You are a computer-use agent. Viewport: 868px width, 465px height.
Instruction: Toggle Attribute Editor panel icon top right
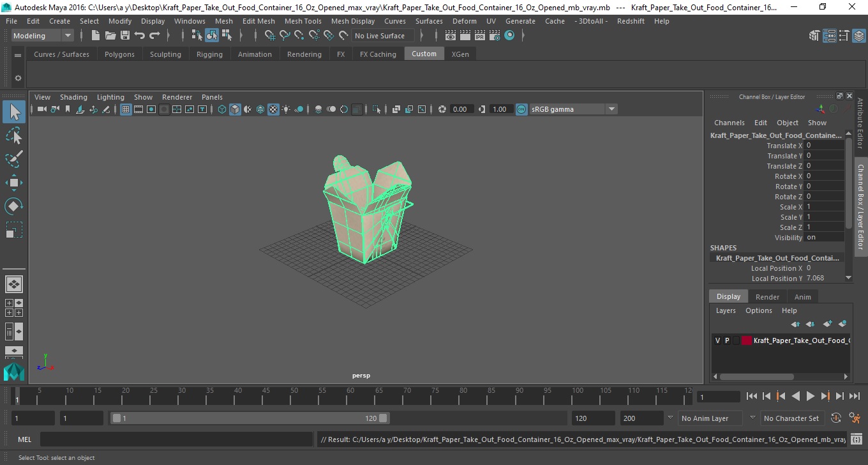coord(828,36)
